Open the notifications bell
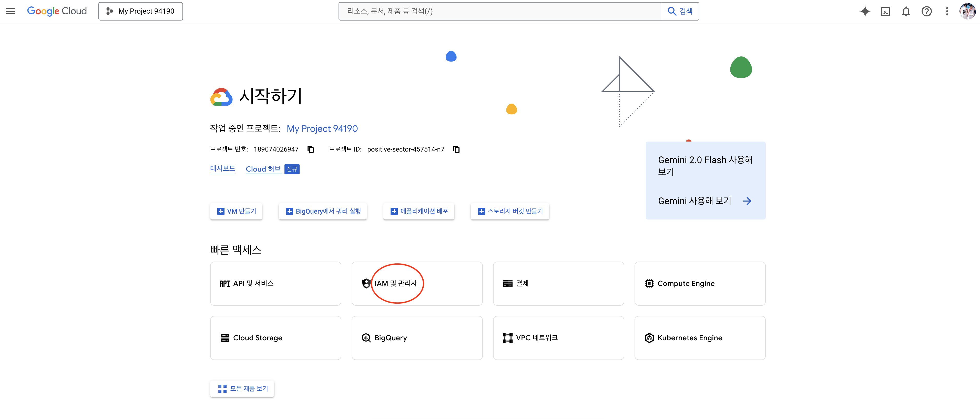 tap(906, 12)
